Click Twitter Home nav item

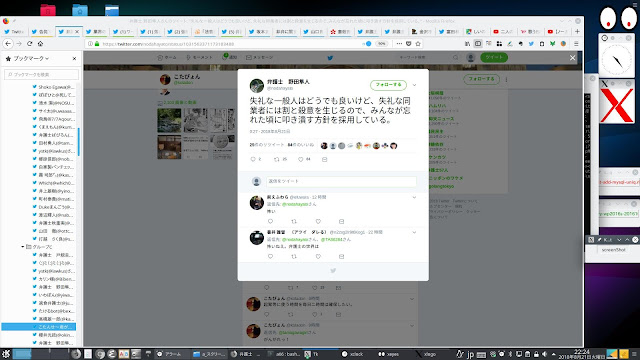(167, 58)
